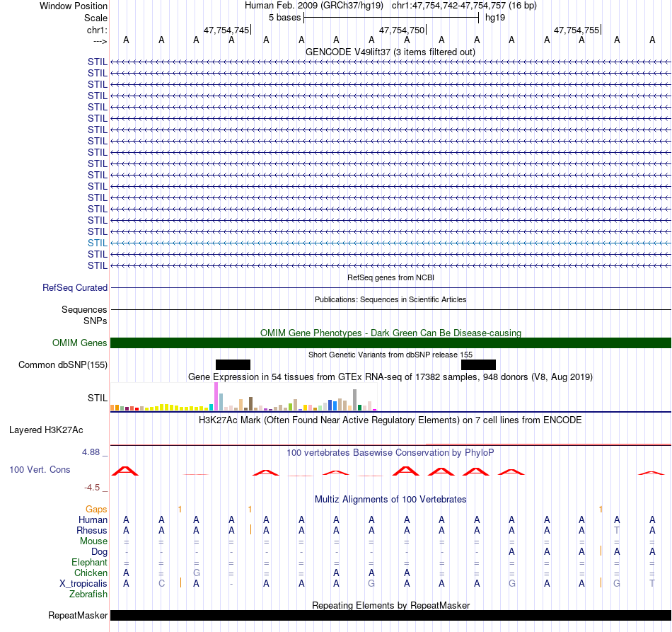Image resolution: width=672 pixels, height=632 pixels.
Task: Select the 'X_tropicalis' alignment row label
Action: pos(83,584)
